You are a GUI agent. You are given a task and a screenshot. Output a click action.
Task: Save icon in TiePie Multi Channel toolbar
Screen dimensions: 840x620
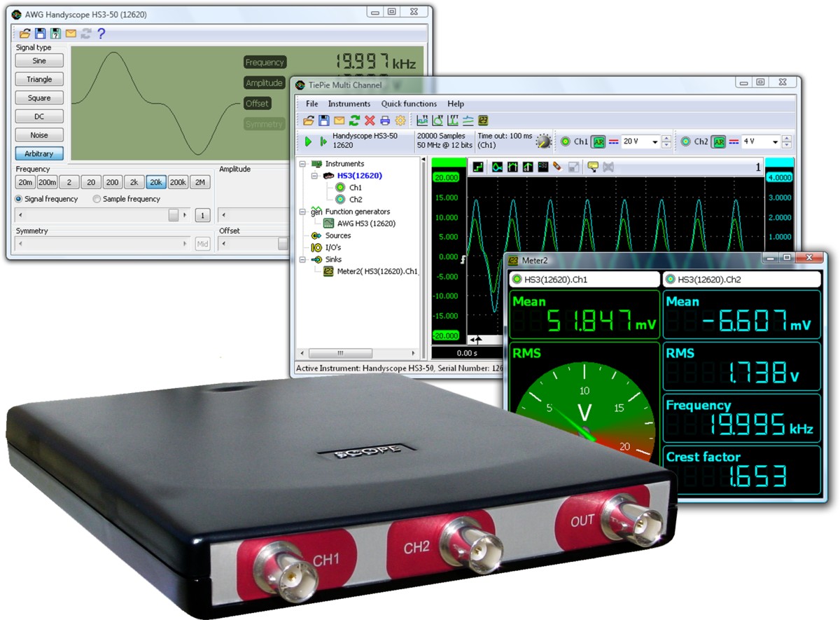tap(324, 120)
